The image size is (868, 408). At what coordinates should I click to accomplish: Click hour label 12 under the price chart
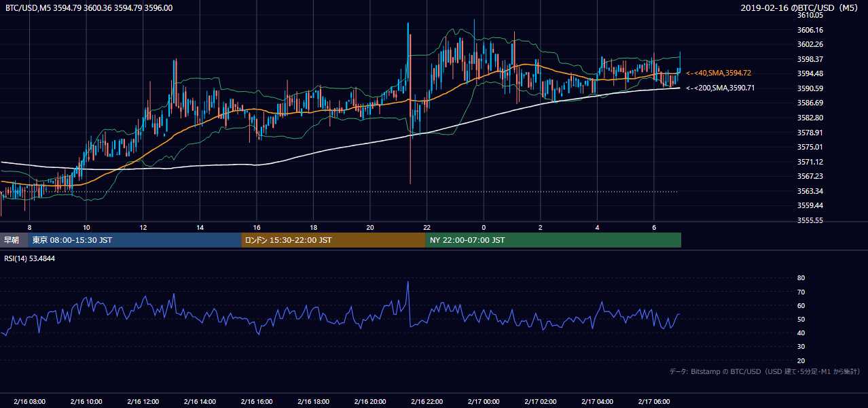point(143,227)
